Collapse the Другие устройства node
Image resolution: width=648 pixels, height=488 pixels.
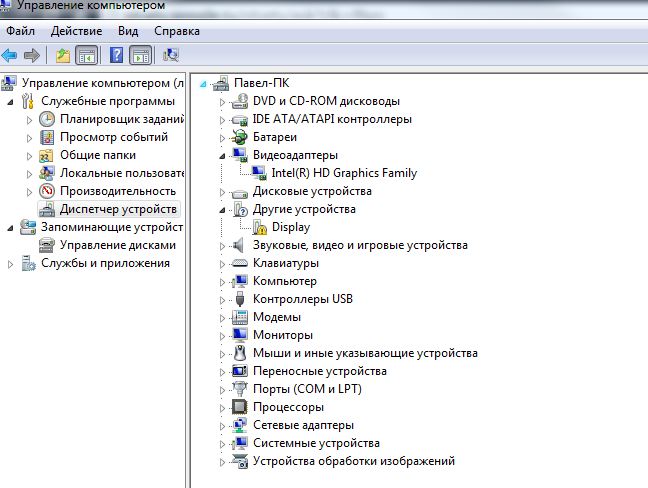click(x=222, y=210)
